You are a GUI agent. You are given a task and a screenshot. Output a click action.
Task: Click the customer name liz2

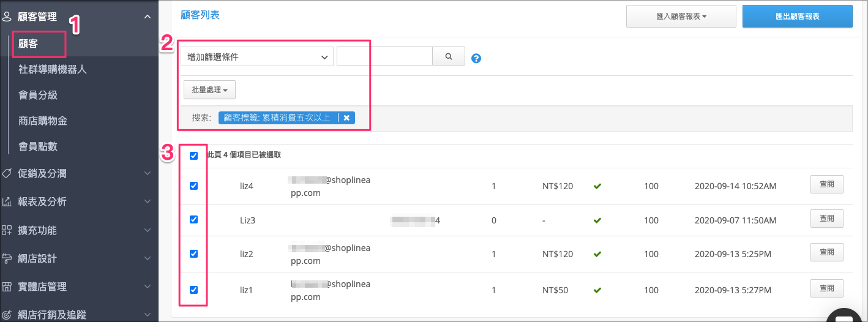pyautogui.click(x=246, y=254)
